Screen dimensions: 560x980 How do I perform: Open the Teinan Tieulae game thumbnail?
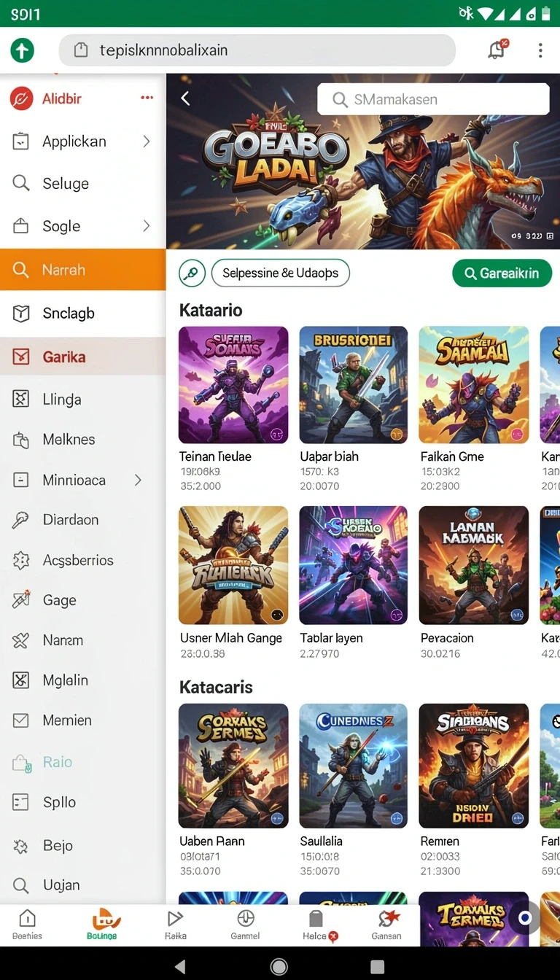[x=233, y=385]
